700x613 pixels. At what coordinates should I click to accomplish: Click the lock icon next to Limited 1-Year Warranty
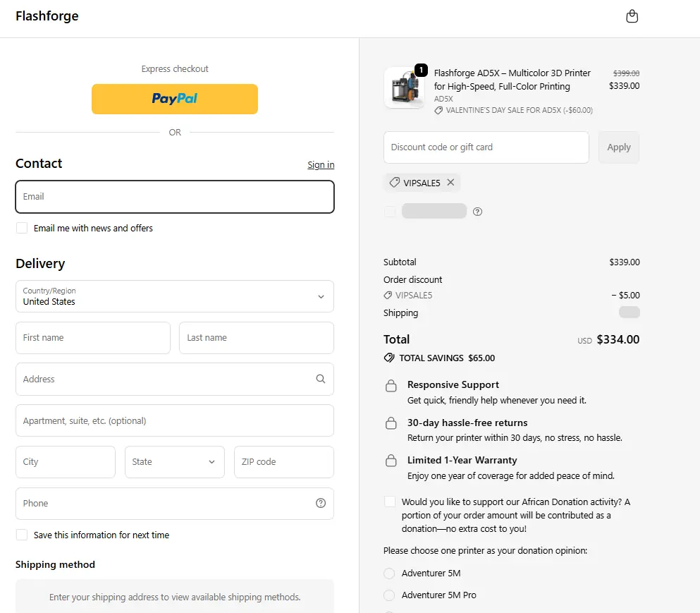pos(391,461)
